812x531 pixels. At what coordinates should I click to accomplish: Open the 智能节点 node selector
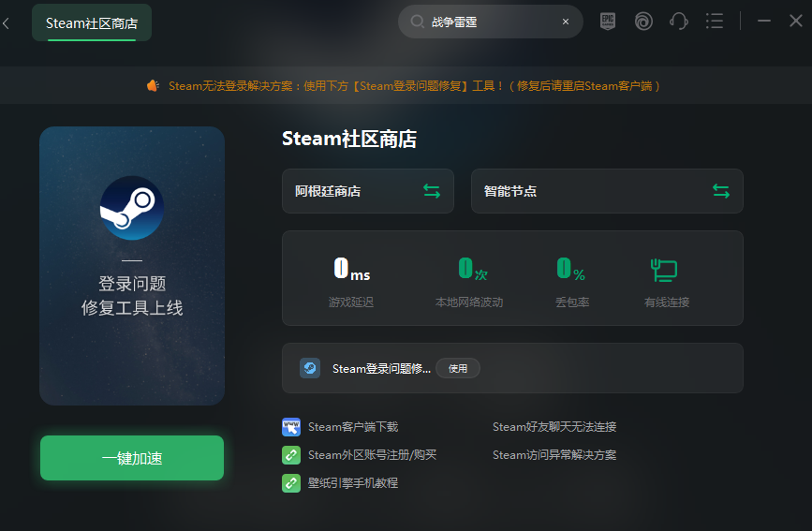pos(607,191)
